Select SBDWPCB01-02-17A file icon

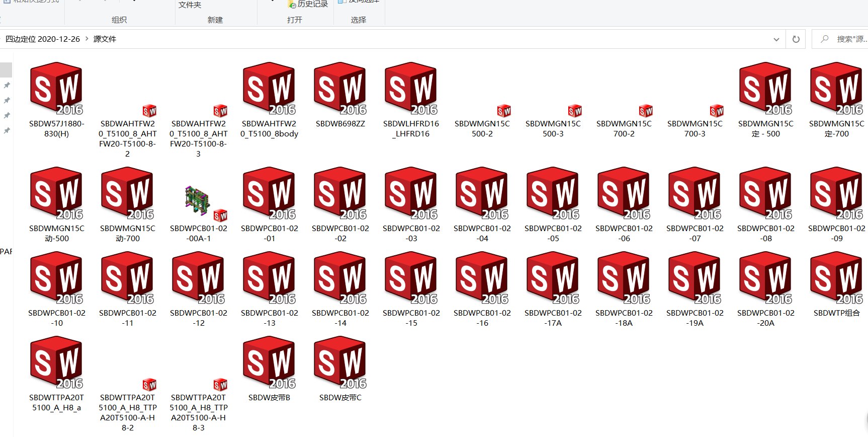pyautogui.click(x=553, y=278)
